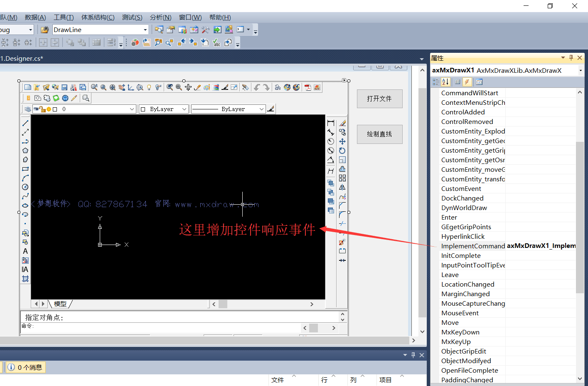Click the PDF export icon
Viewport: 588px width, 386px height.
[x=308, y=87]
